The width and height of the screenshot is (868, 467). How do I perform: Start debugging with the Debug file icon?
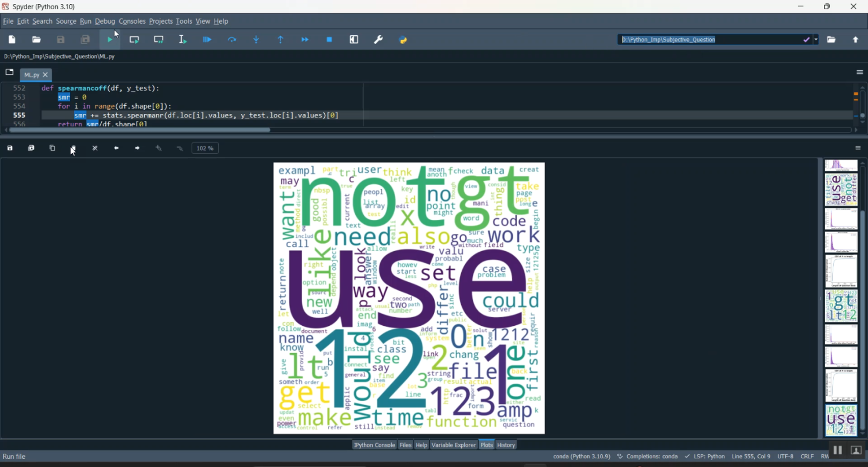(207, 39)
